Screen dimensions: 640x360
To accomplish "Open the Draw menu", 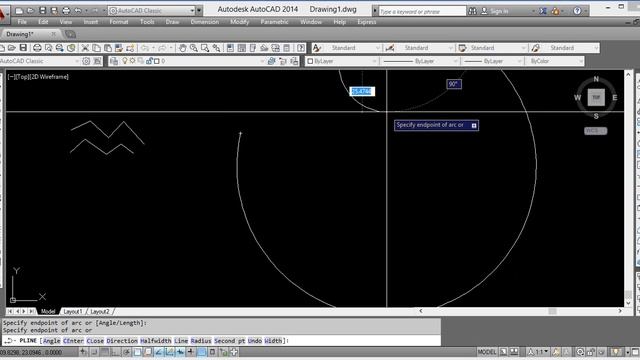I will 172,22.
